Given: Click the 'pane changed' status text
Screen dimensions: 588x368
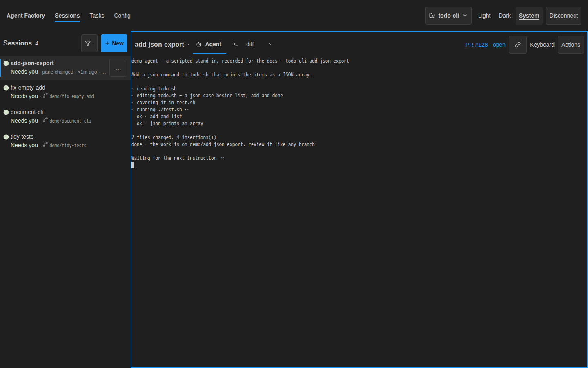Looking at the screenshot, I should (x=58, y=72).
